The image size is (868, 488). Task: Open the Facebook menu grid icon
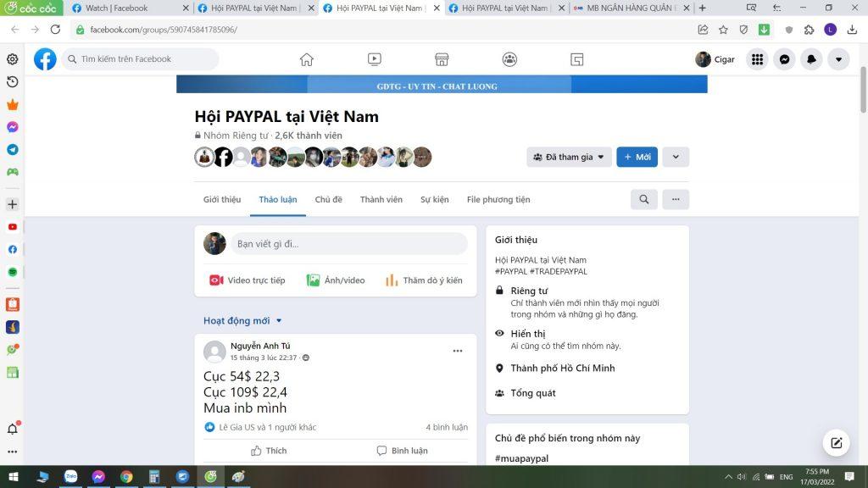pos(758,59)
